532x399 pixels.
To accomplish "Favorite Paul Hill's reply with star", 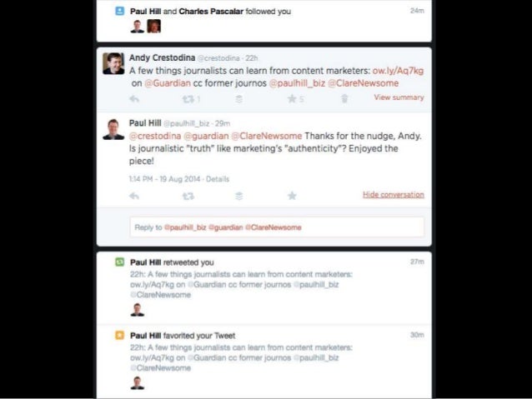I will point(292,196).
